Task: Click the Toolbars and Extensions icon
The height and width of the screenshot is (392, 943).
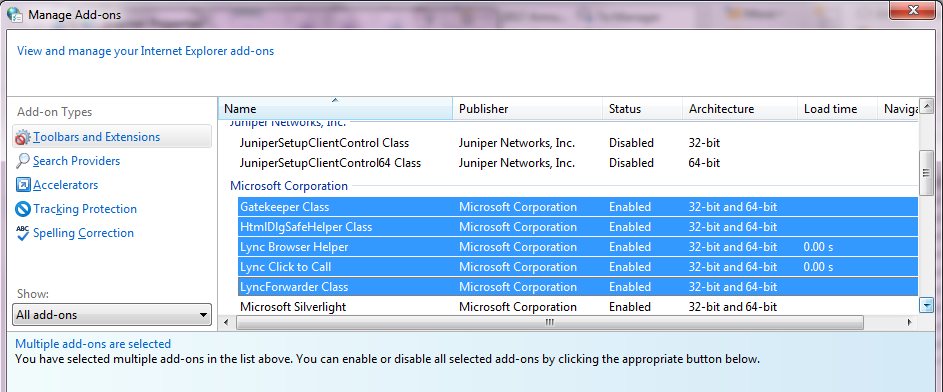Action: tap(23, 137)
